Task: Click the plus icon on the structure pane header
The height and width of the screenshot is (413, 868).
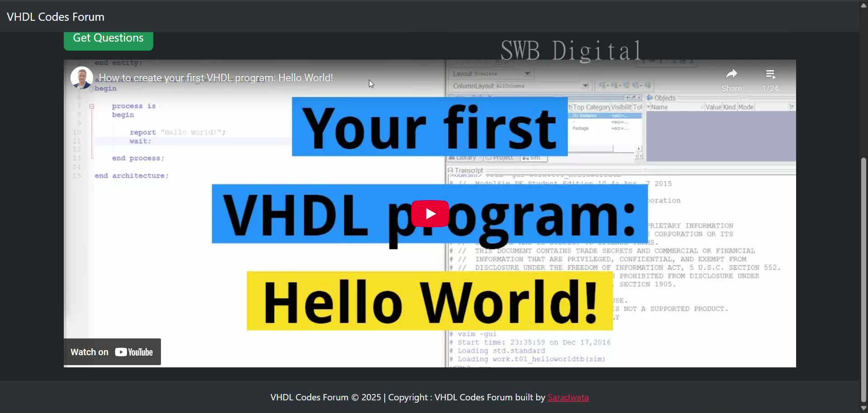Action: [628, 98]
